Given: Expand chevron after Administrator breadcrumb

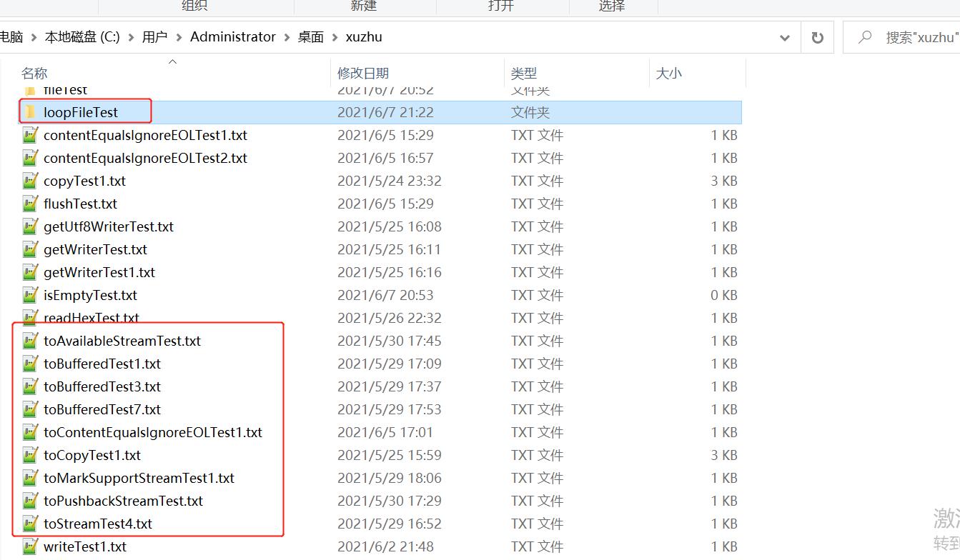Looking at the screenshot, I should pyautogui.click(x=287, y=37).
